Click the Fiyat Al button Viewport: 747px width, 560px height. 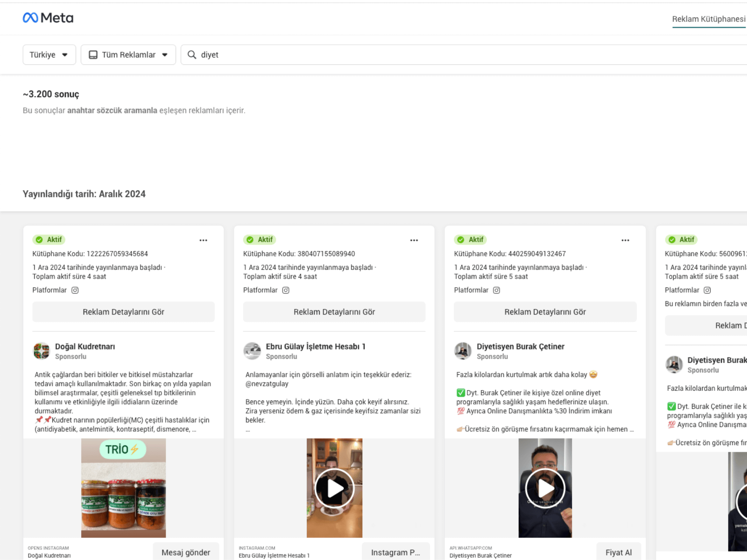pyautogui.click(x=619, y=552)
